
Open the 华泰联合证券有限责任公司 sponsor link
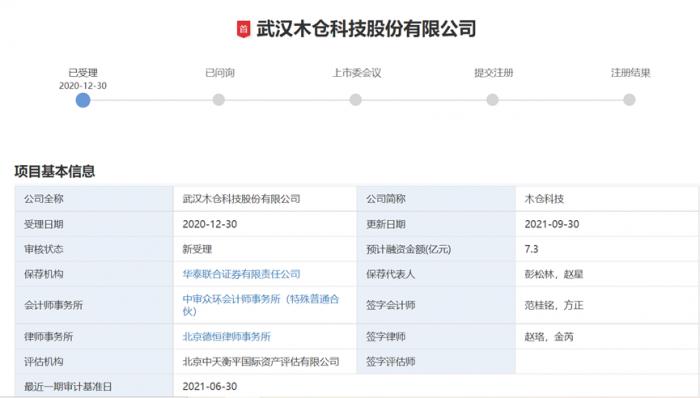pyautogui.click(x=241, y=274)
